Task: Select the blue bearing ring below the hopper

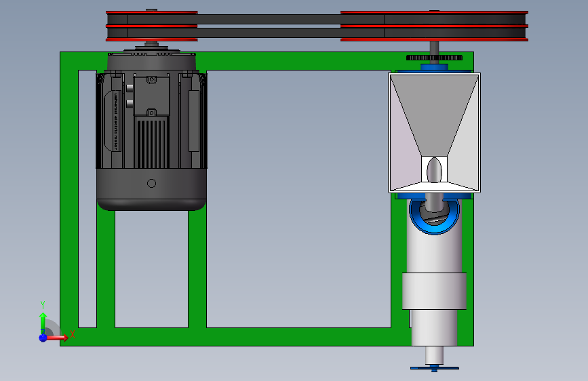Action: tap(434, 218)
